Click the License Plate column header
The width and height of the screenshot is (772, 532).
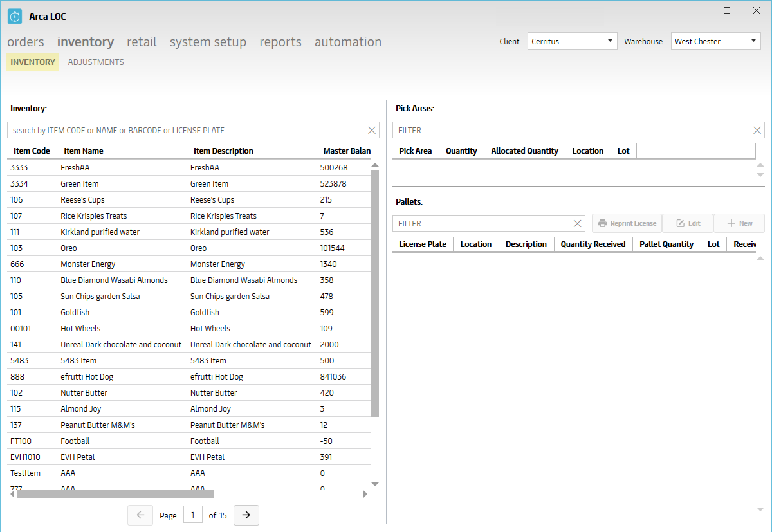click(423, 244)
